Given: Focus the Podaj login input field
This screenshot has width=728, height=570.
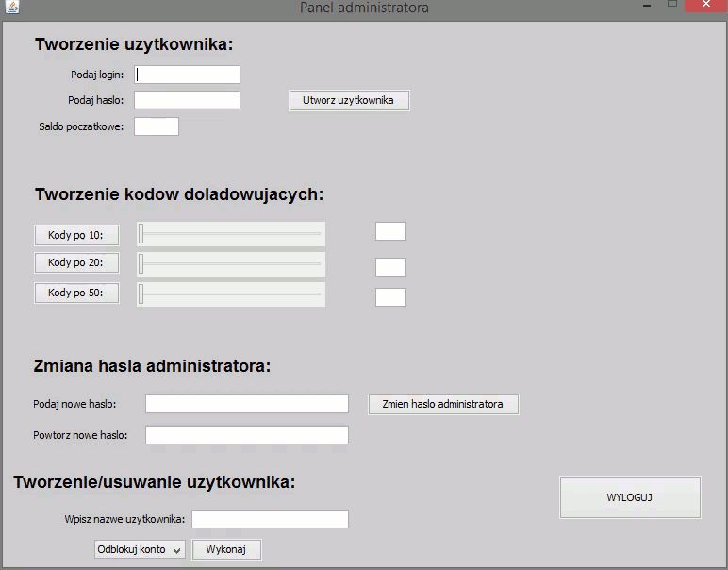Looking at the screenshot, I should 187,75.
